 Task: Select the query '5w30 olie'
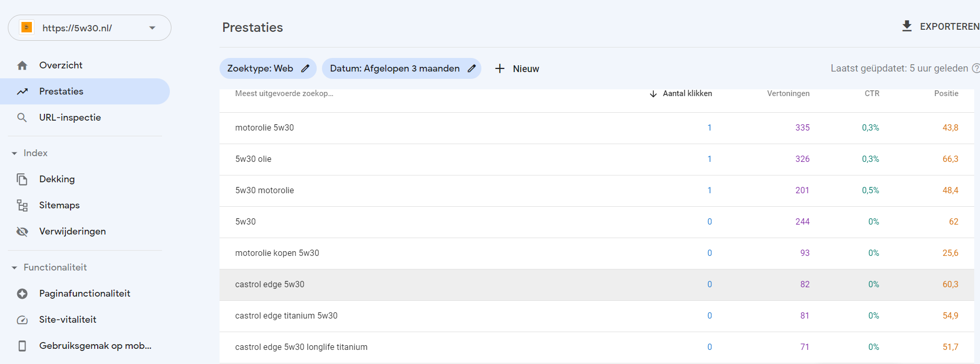click(x=253, y=159)
